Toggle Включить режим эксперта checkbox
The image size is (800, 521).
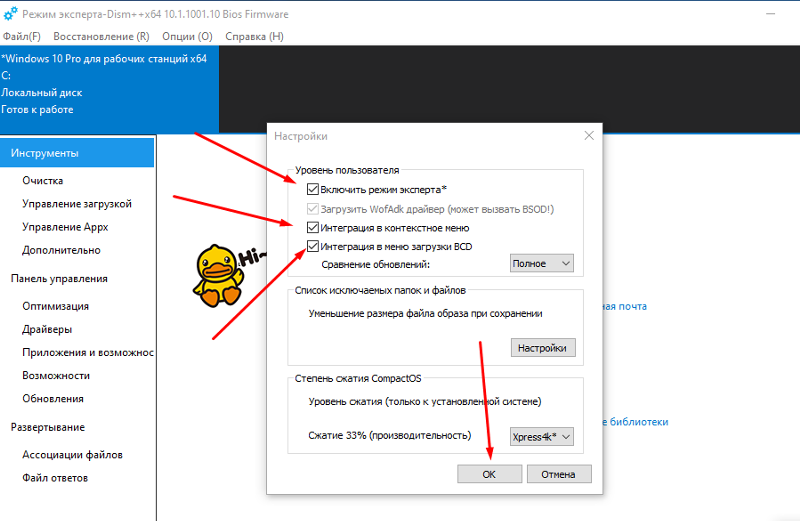313,189
